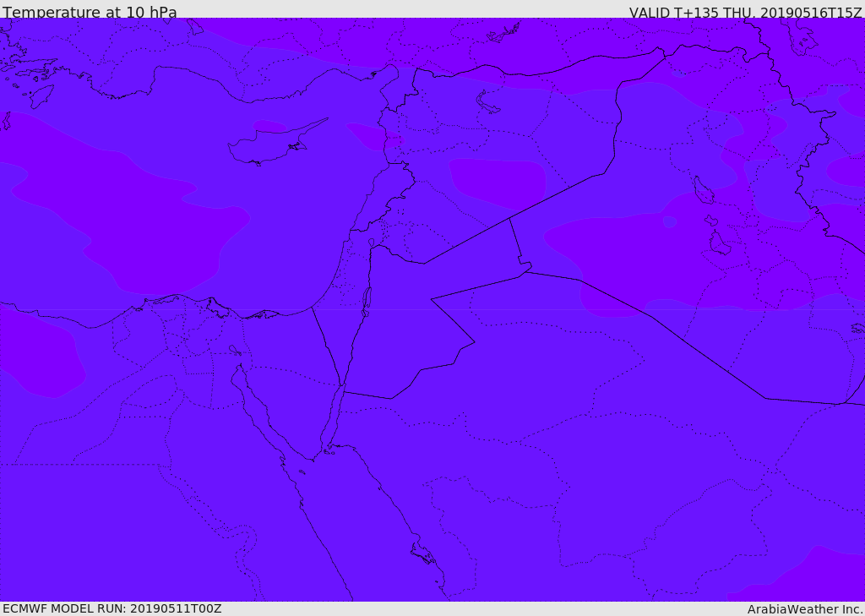Viewport: 865px width, 616px height.
Task: Click the 'VALID T+135 THU. 20190516T15Z' label
Action: click(x=745, y=12)
